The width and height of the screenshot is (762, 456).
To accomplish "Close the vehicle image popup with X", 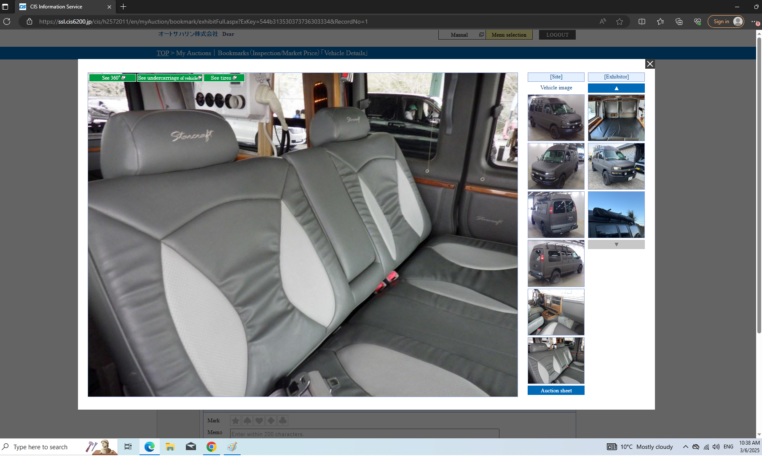I will pyautogui.click(x=649, y=64).
